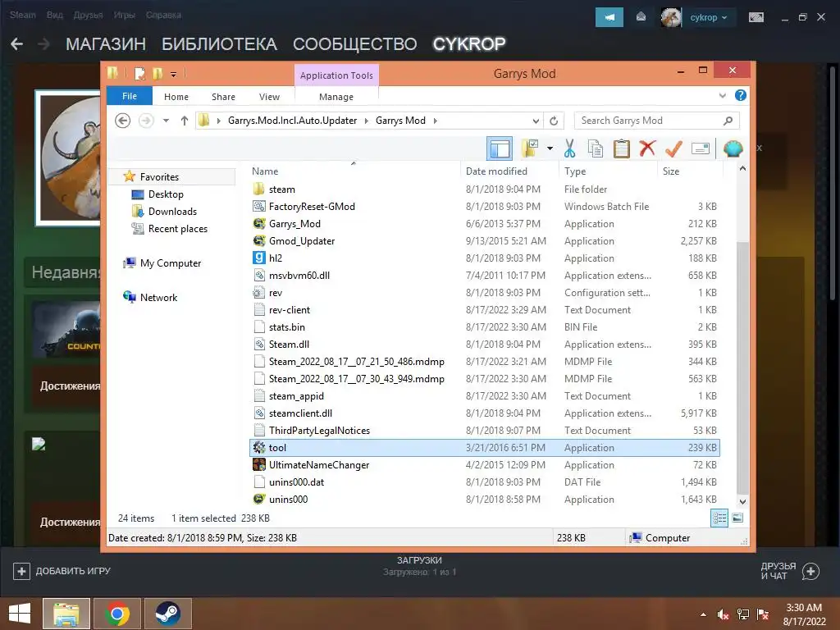Click Garrys.Mod.Incl.Auto.Updater in the address path
The width and height of the screenshot is (840, 630).
click(x=293, y=121)
